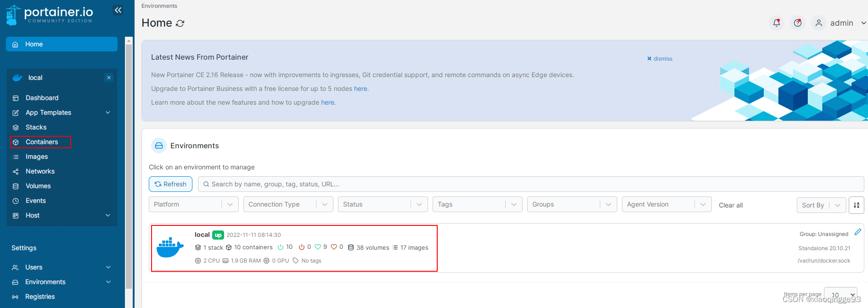Collapse the sidebar with double-chevron icon
Viewport: 868px width, 308px height.
(118, 10)
